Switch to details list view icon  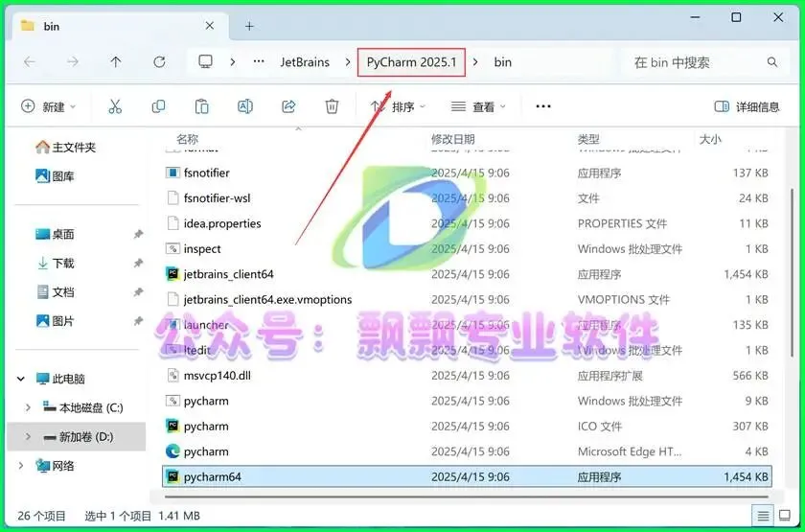[x=763, y=516]
